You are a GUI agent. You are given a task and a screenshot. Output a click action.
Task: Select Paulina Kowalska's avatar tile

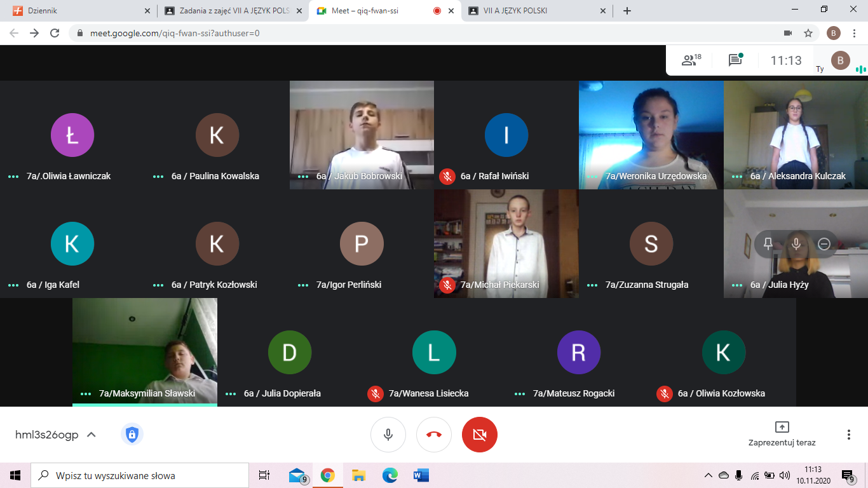[x=217, y=135]
